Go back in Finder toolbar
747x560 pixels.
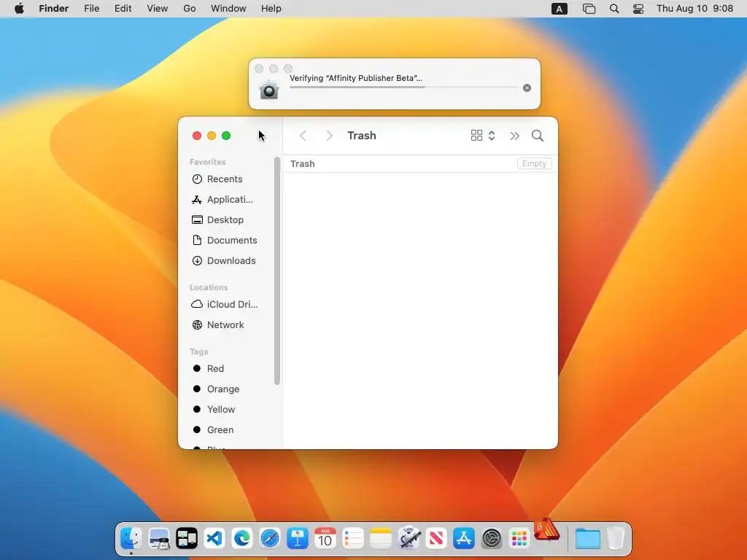(x=303, y=136)
